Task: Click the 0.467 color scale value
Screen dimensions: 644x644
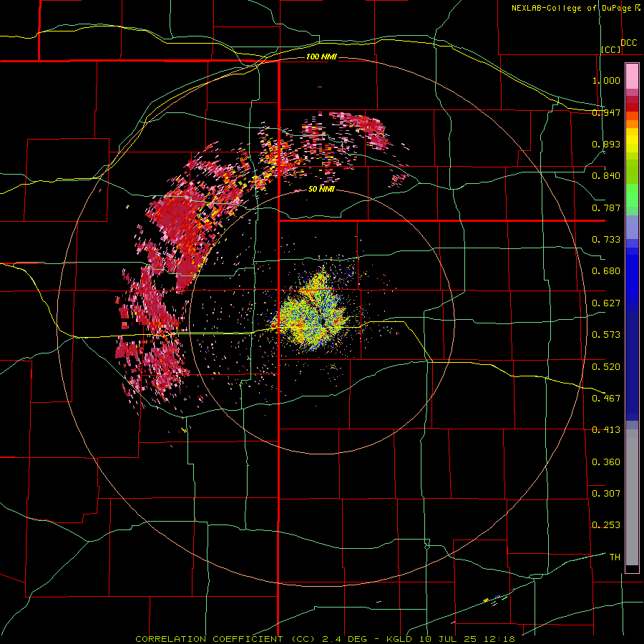Action: point(606,399)
